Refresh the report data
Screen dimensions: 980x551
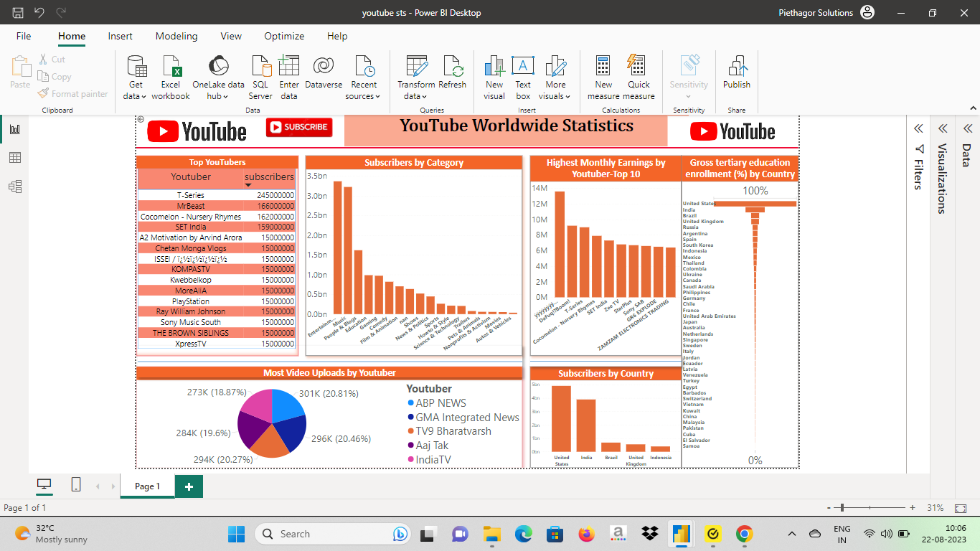(x=452, y=75)
